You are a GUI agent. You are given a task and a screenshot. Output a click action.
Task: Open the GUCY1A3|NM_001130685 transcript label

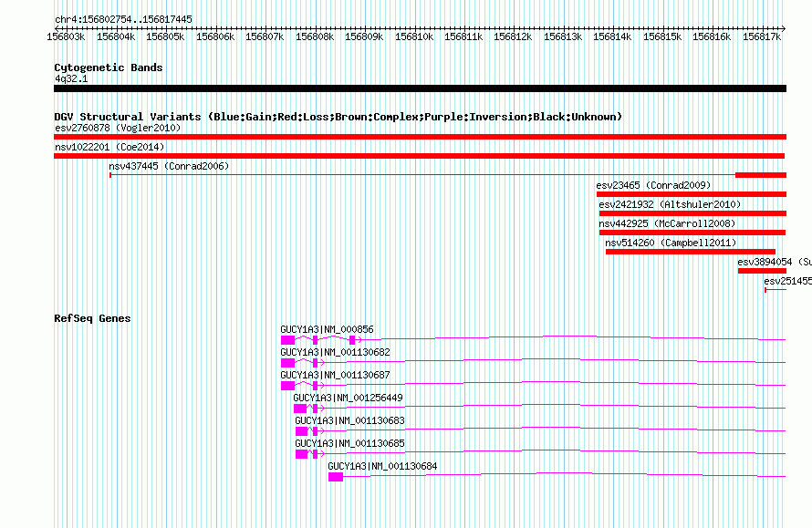click(x=350, y=443)
